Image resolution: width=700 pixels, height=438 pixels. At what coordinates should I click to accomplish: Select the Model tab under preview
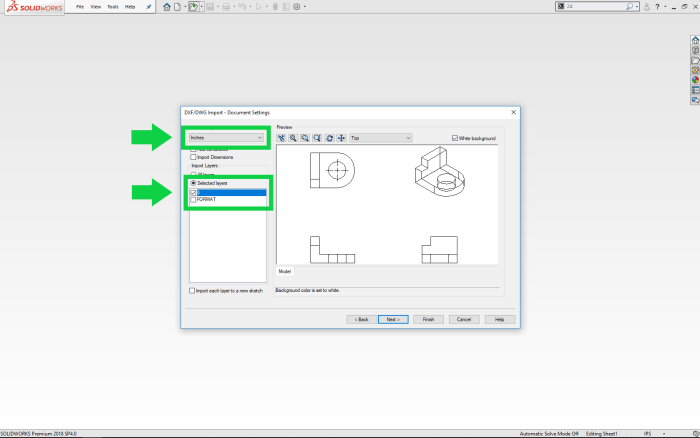(285, 271)
